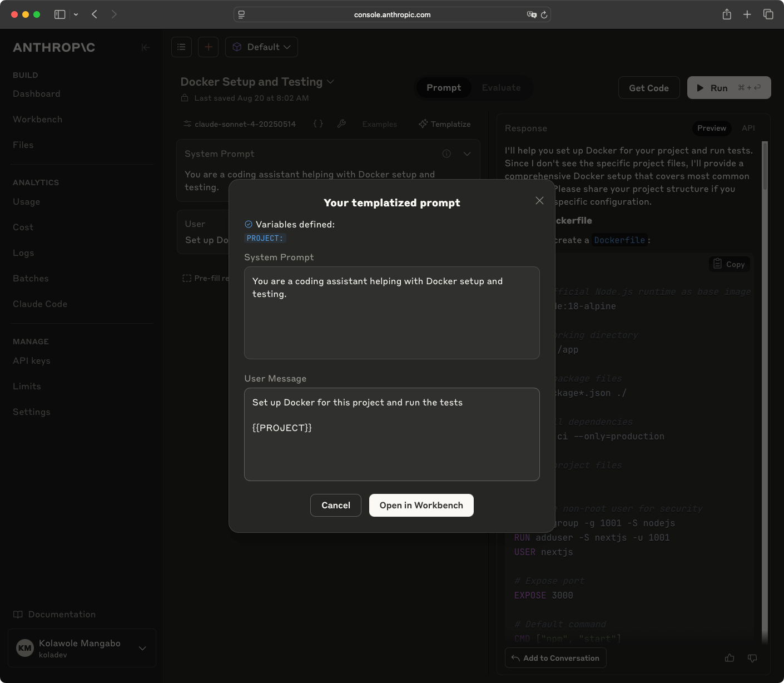Copy the Dockerfile code block
This screenshot has height=683, width=784.
[x=729, y=264]
